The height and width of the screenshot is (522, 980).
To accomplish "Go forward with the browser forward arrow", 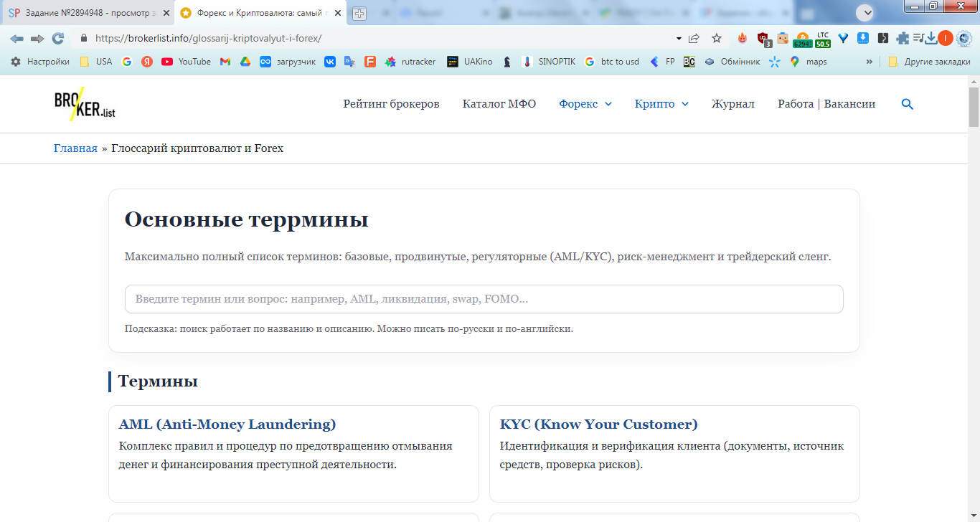I will tap(37, 39).
